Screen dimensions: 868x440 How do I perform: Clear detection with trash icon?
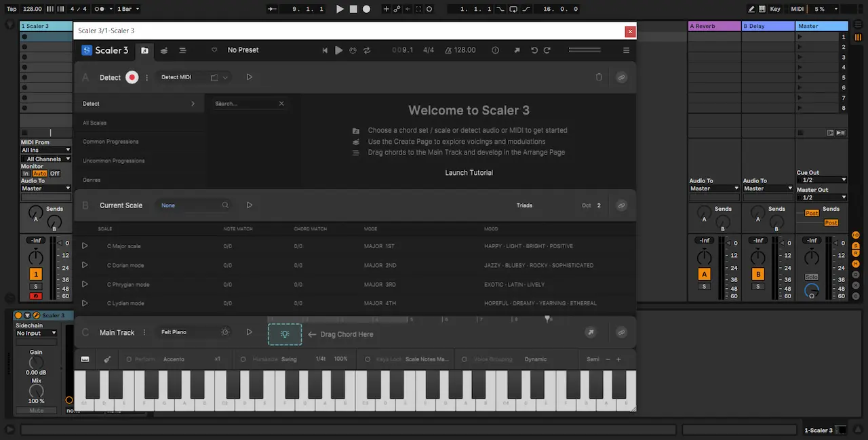599,77
